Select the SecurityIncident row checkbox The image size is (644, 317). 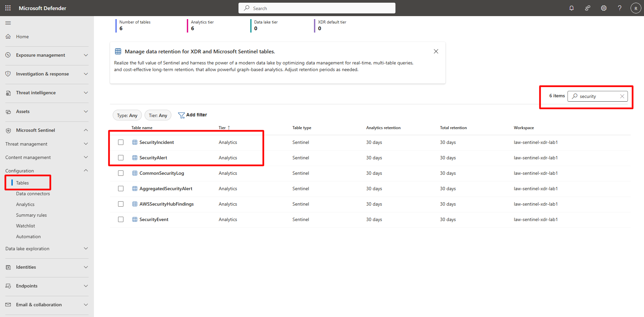point(121,142)
